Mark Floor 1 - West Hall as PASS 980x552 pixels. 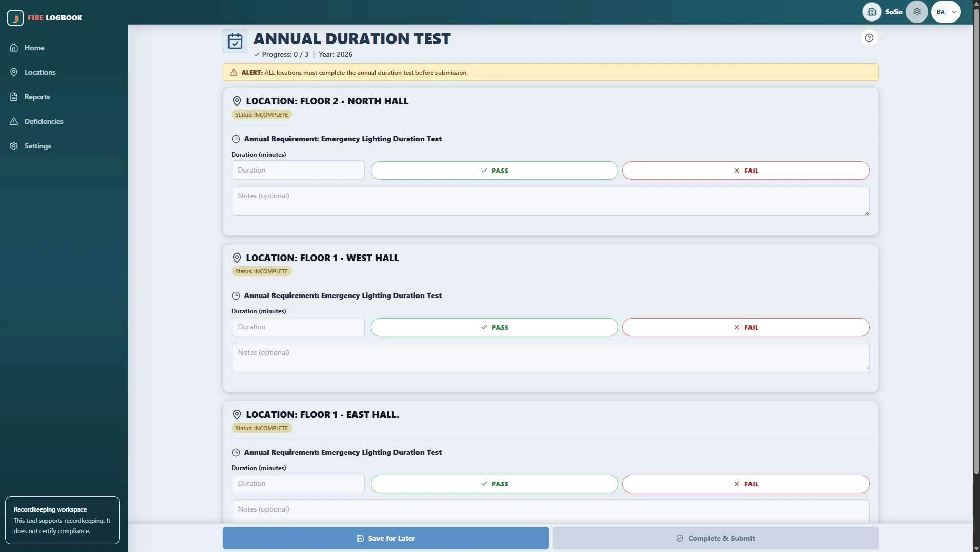click(x=494, y=327)
